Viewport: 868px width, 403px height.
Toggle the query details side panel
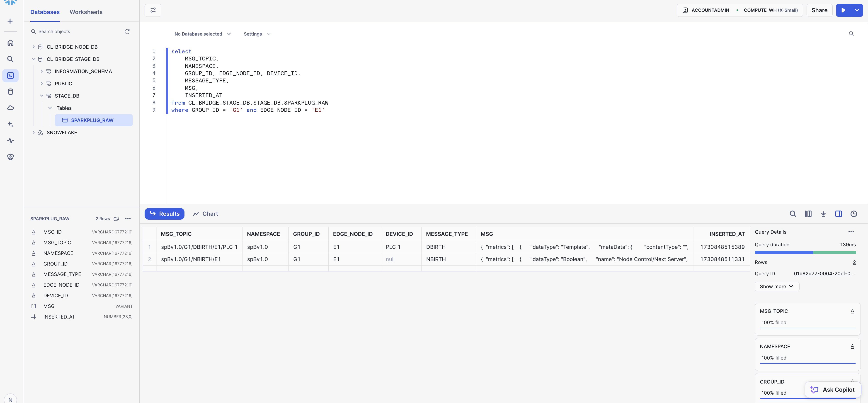[x=838, y=214]
